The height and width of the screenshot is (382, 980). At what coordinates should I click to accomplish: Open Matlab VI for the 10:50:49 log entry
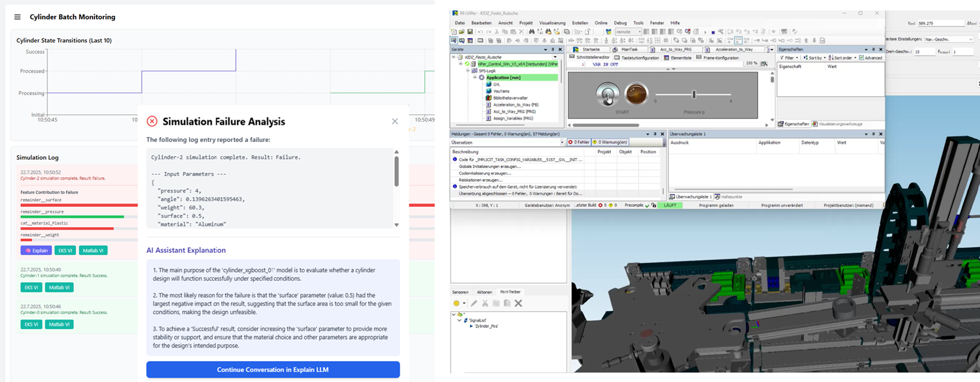click(59, 288)
